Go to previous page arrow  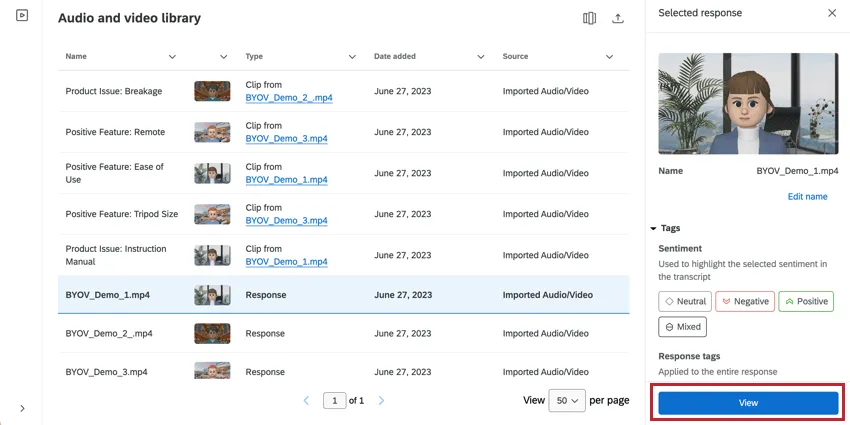point(307,401)
